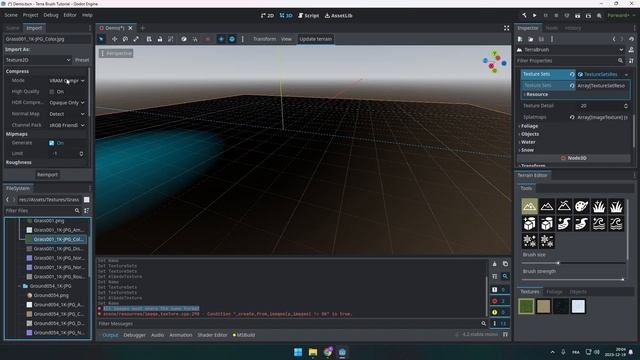
Task: Select Ground054.png in the FileSystem tree
Action: tap(51, 296)
